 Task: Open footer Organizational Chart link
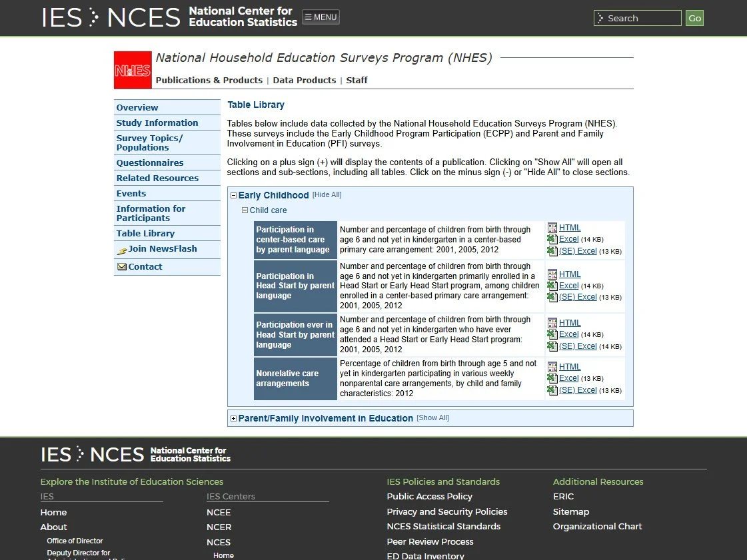coord(598,526)
